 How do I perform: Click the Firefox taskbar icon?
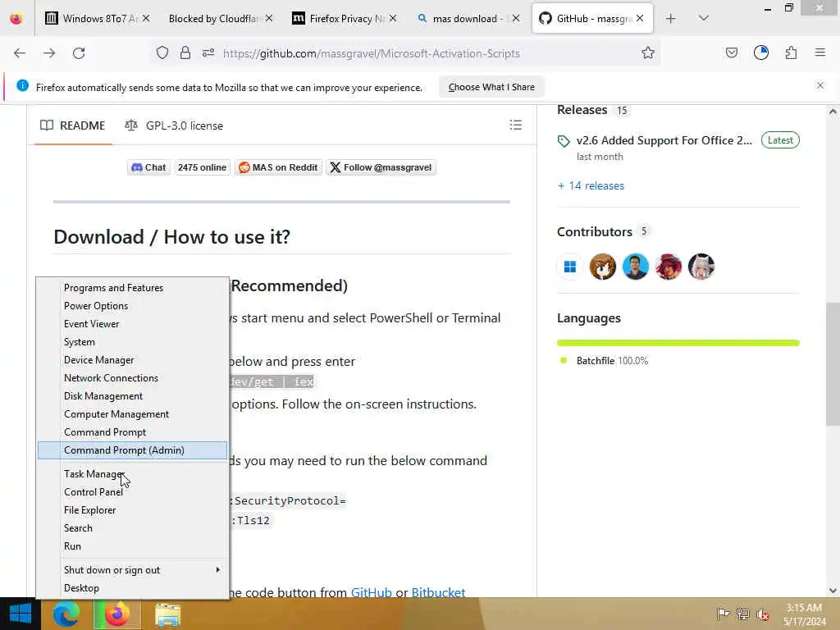pyautogui.click(x=117, y=614)
